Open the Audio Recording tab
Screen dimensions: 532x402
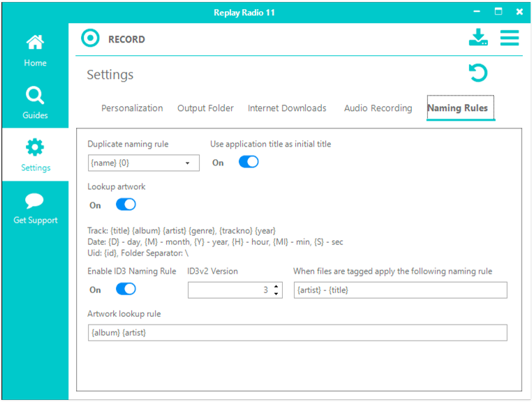(378, 108)
